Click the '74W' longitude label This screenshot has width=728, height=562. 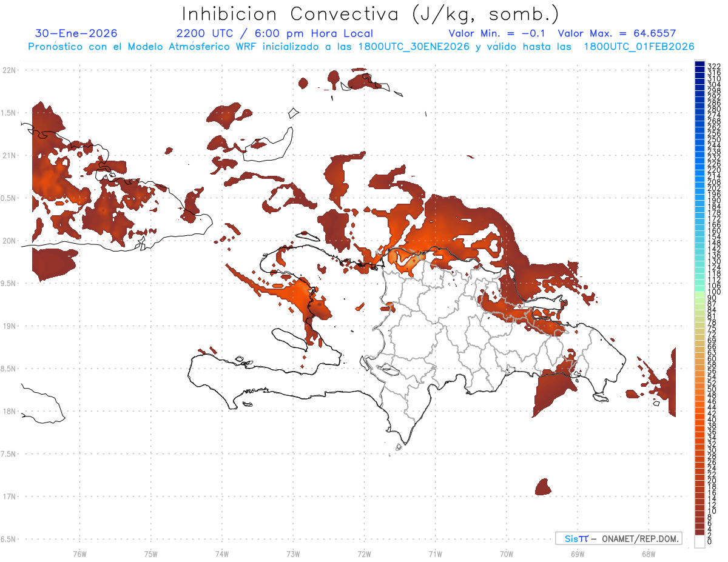click(222, 554)
